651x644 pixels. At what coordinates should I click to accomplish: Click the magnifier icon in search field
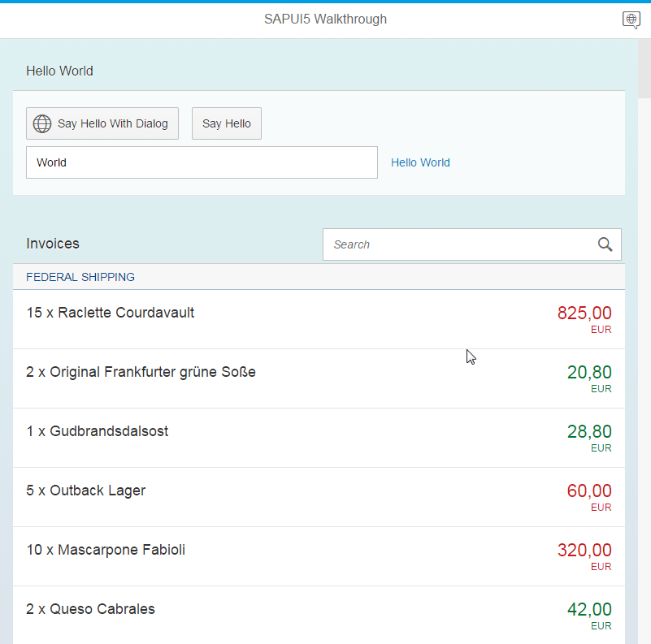pos(605,244)
